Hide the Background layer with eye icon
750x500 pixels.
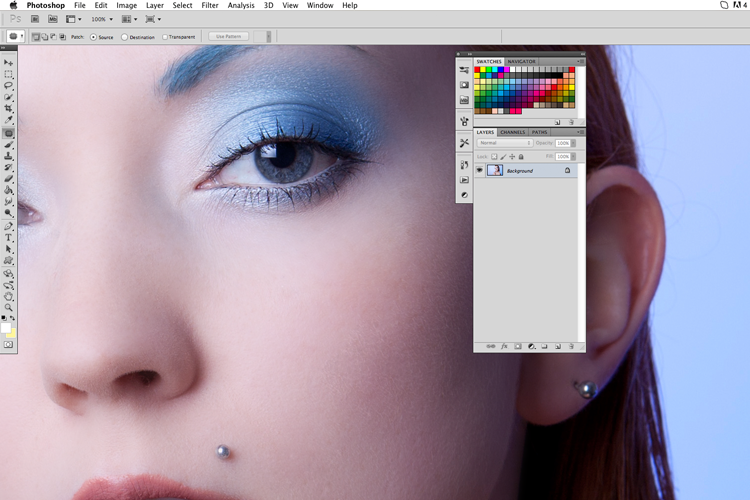click(x=479, y=170)
